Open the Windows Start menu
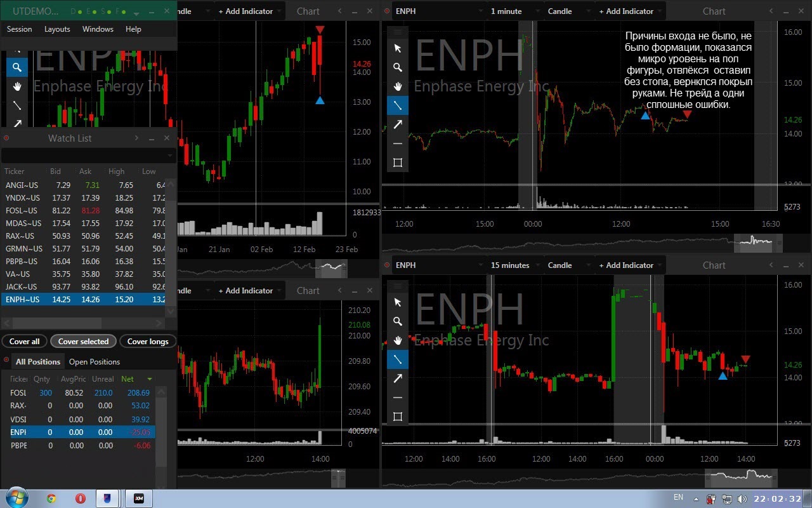The height and width of the screenshot is (508, 812). (x=16, y=498)
